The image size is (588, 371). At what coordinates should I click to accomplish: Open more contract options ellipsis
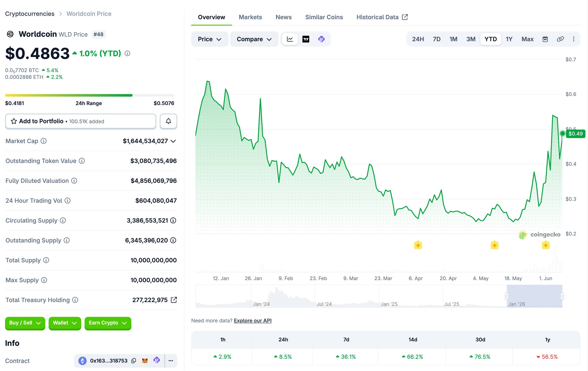click(171, 361)
